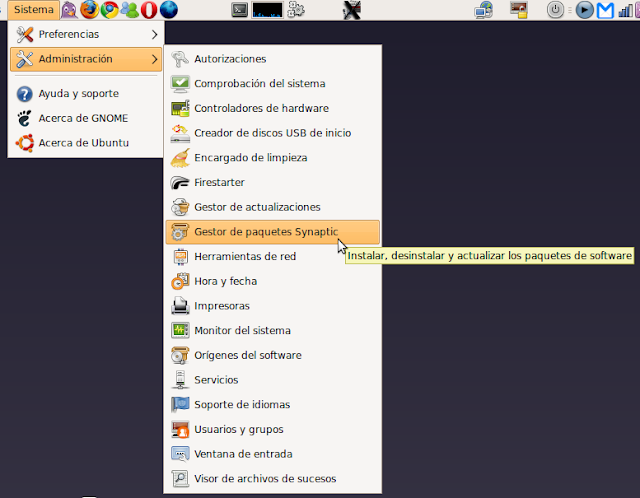Click the clock icon beside Hora y fecha
640x498 pixels.
tap(180, 281)
